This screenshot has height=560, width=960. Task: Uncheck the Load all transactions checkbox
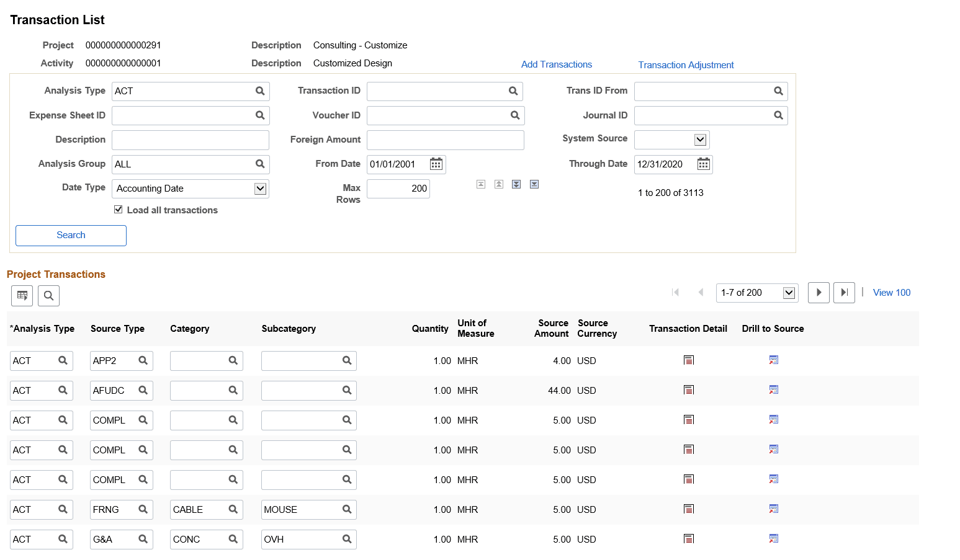click(x=119, y=210)
